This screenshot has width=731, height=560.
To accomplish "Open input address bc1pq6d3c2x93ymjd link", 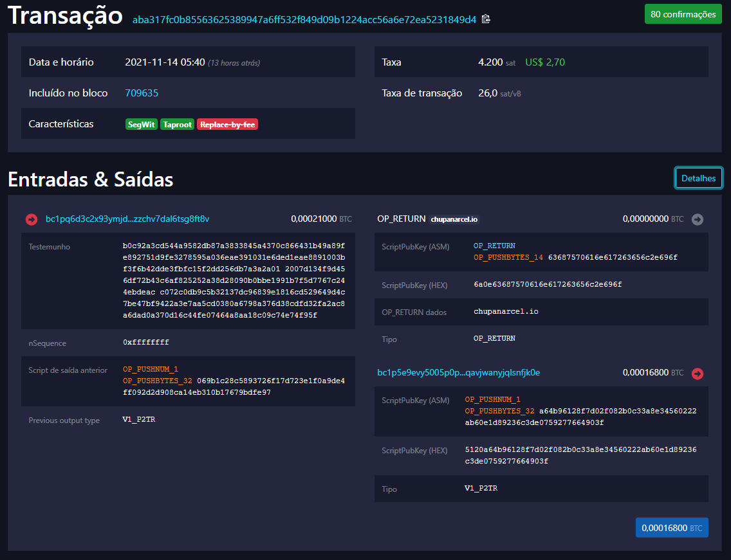I will 127,219.
